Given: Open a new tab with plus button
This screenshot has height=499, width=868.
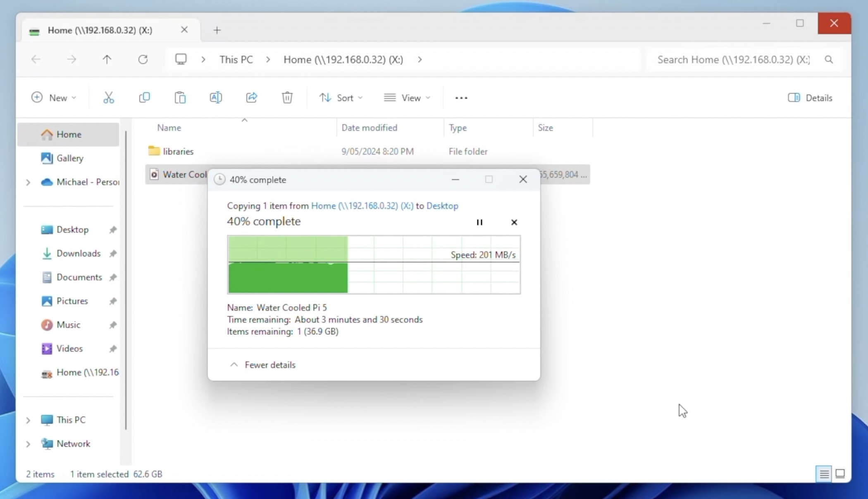Looking at the screenshot, I should point(217,30).
